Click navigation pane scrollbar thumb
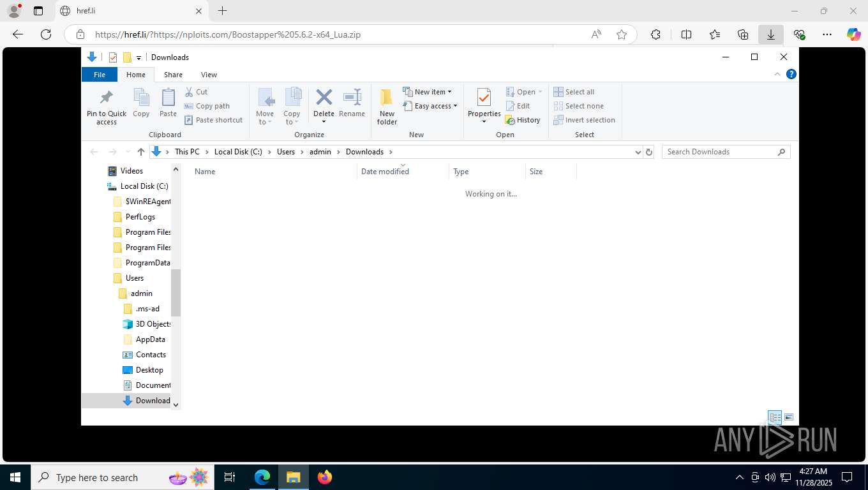The width and height of the screenshot is (868, 490). (x=176, y=292)
